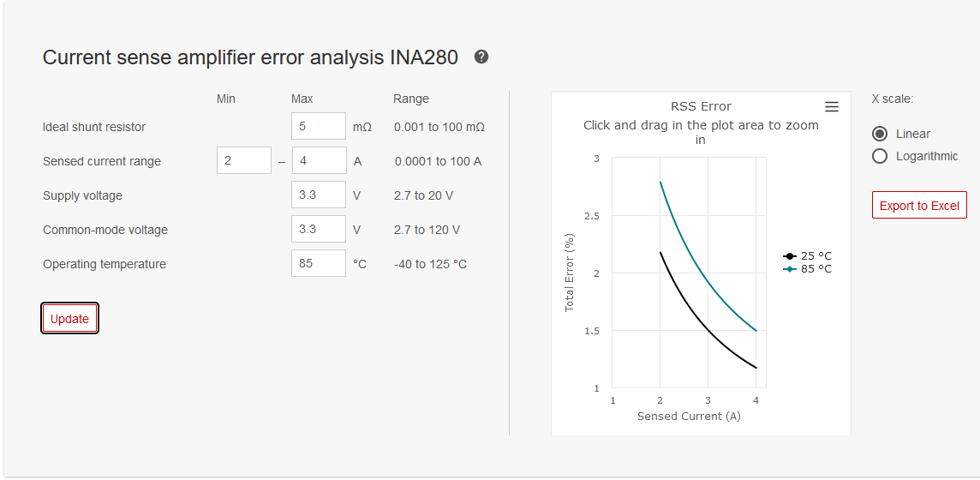Click the Total Error (%) axis label
This screenshot has height=480, width=980.
(570, 273)
